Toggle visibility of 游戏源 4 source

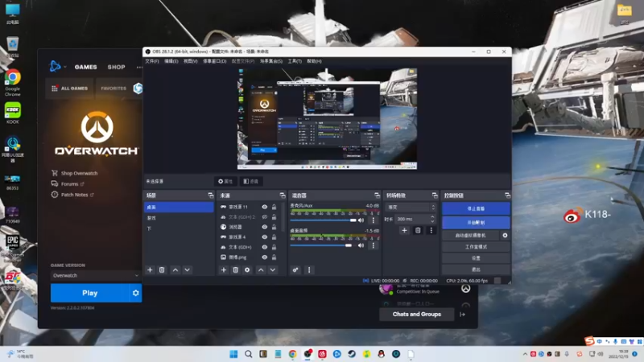tap(265, 237)
